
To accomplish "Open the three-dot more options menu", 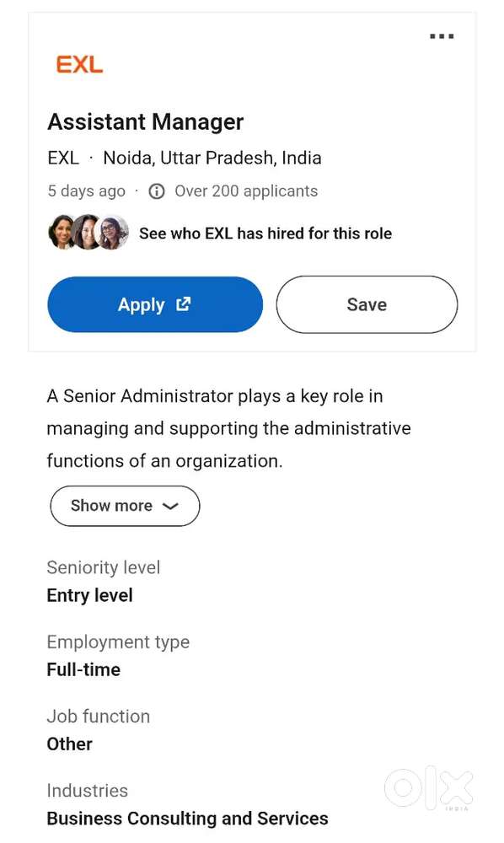I will click(x=442, y=36).
